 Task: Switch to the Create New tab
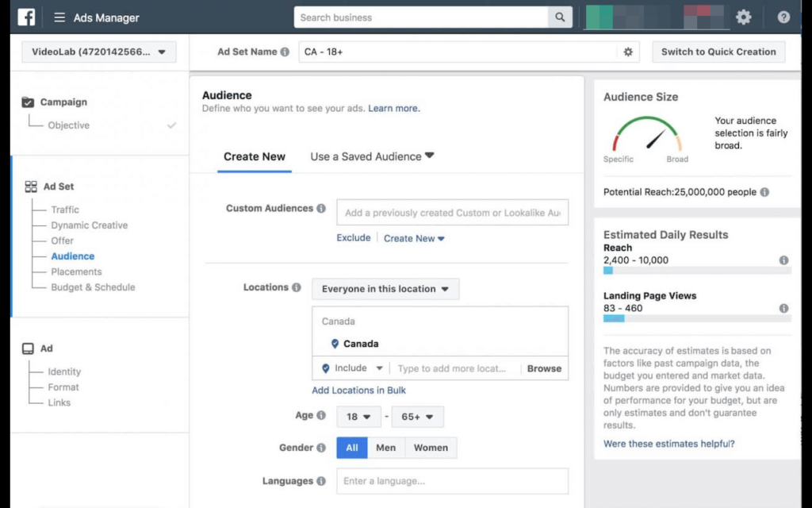[255, 156]
